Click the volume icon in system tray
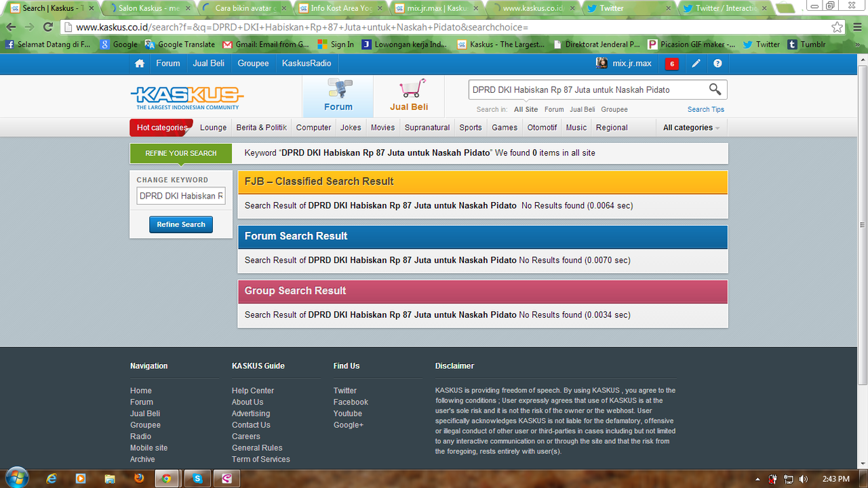The height and width of the screenshot is (488, 868). click(804, 479)
